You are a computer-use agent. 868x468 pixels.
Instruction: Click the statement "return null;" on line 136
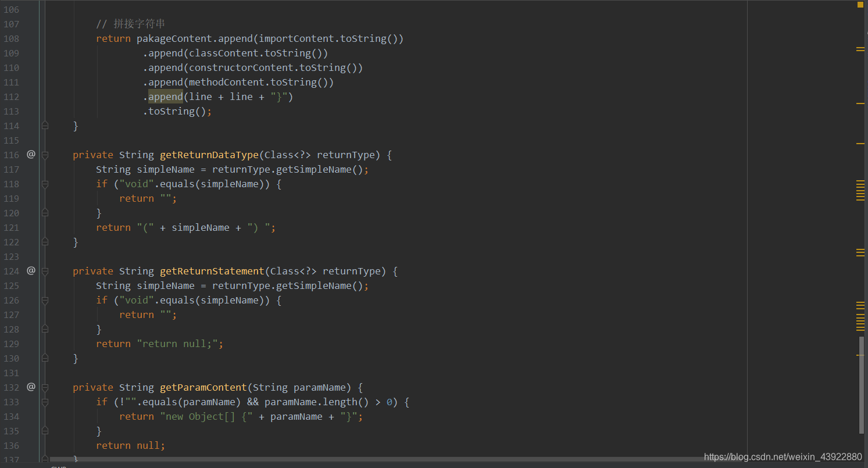coord(131,445)
